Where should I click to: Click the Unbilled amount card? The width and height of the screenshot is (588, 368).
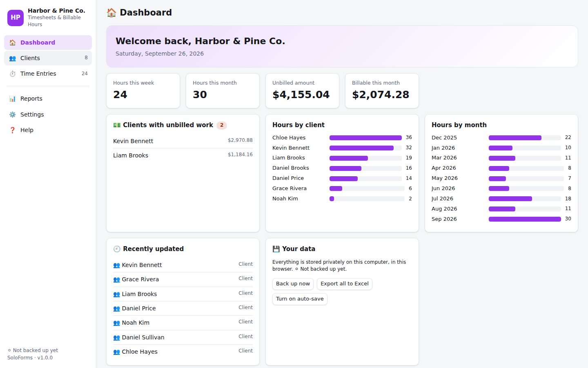tap(302, 91)
